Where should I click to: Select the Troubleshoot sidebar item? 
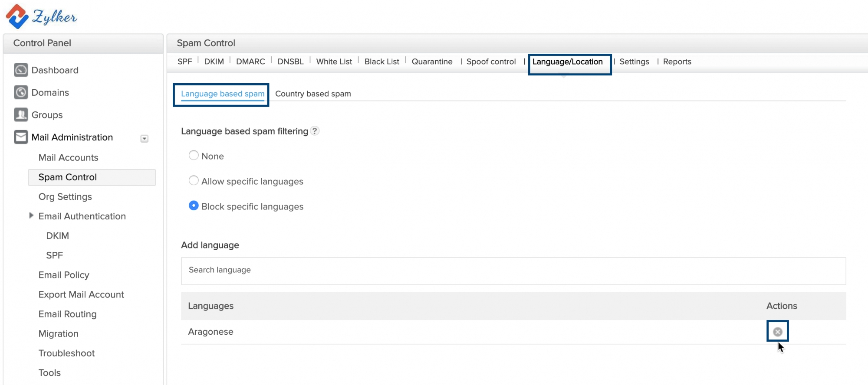point(66,353)
